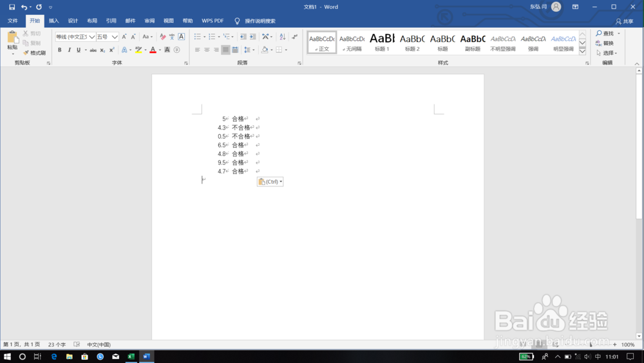Click the Character Shading icon
The image size is (644, 363).
167,50
